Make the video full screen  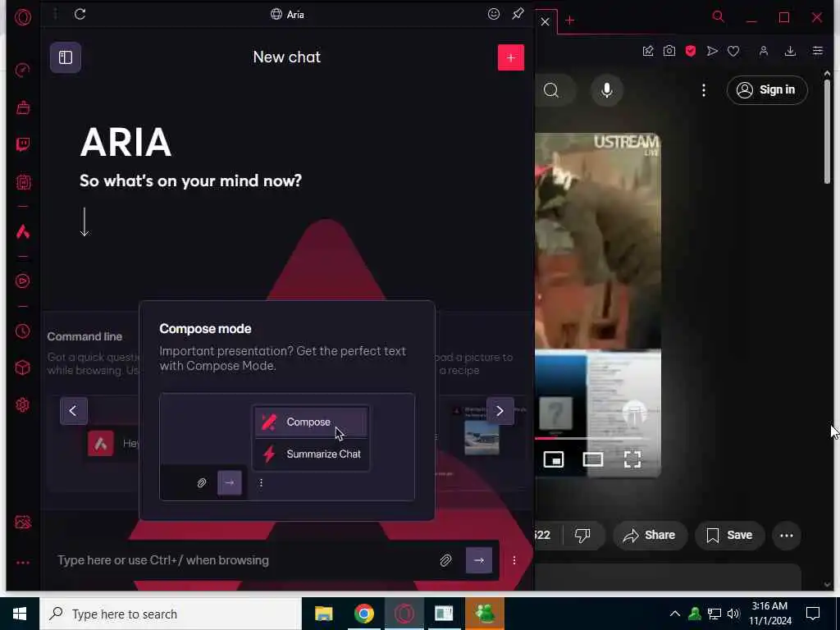click(632, 459)
